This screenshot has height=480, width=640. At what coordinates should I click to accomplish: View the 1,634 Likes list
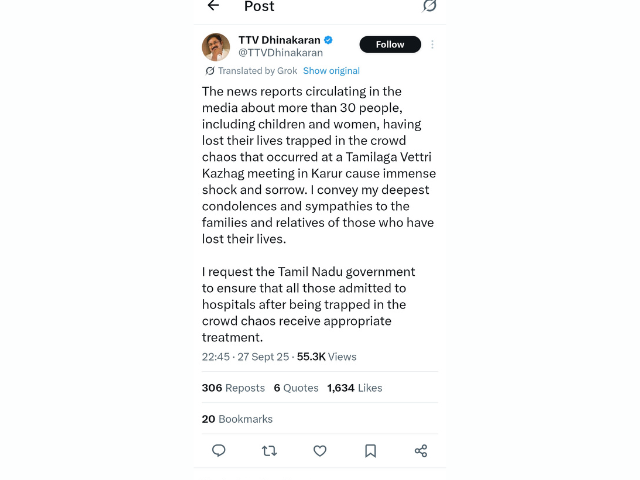pyautogui.click(x=354, y=388)
